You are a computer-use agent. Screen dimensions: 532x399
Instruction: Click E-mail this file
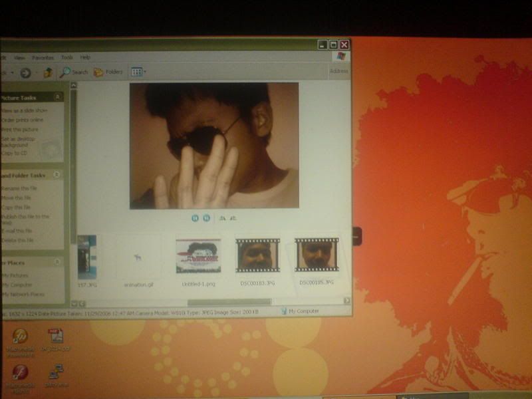pyautogui.click(x=17, y=231)
